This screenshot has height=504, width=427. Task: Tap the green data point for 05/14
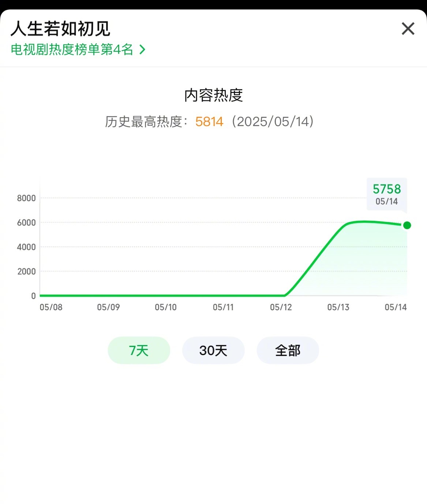pos(407,225)
